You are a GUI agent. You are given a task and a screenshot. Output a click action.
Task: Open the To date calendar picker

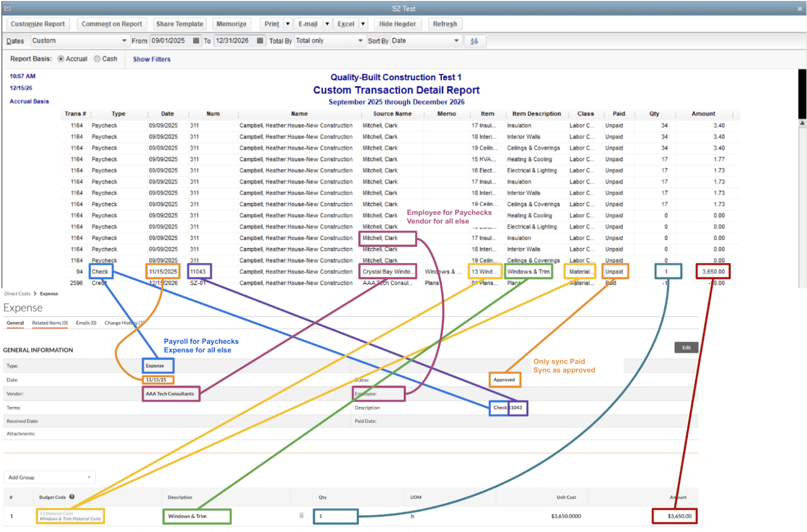click(x=260, y=40)
